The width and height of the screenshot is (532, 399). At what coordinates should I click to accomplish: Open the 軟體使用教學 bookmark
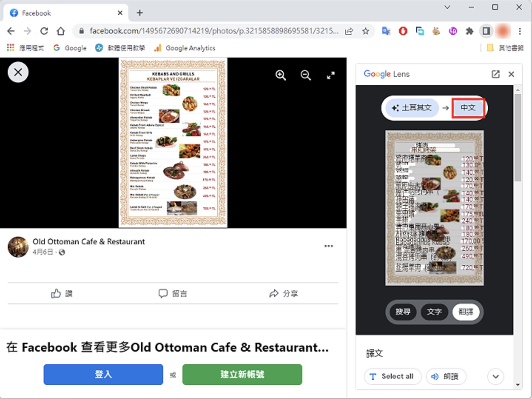coord(120,48)
